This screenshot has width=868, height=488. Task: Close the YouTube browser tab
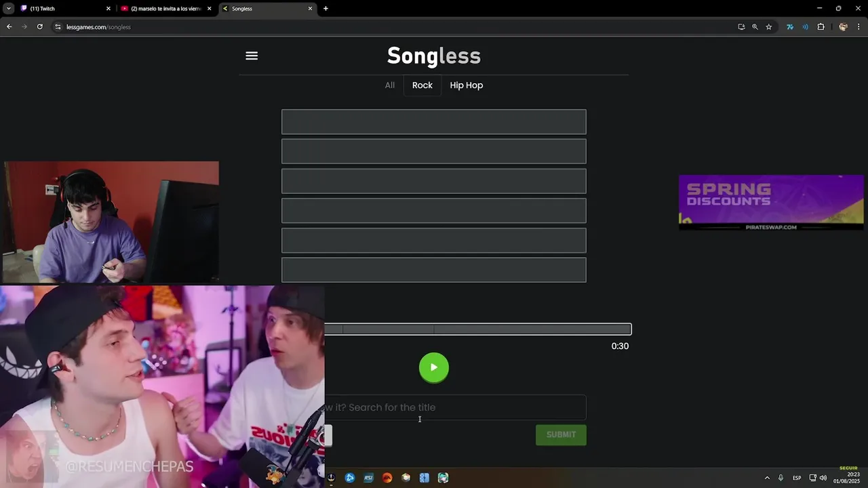209,9
